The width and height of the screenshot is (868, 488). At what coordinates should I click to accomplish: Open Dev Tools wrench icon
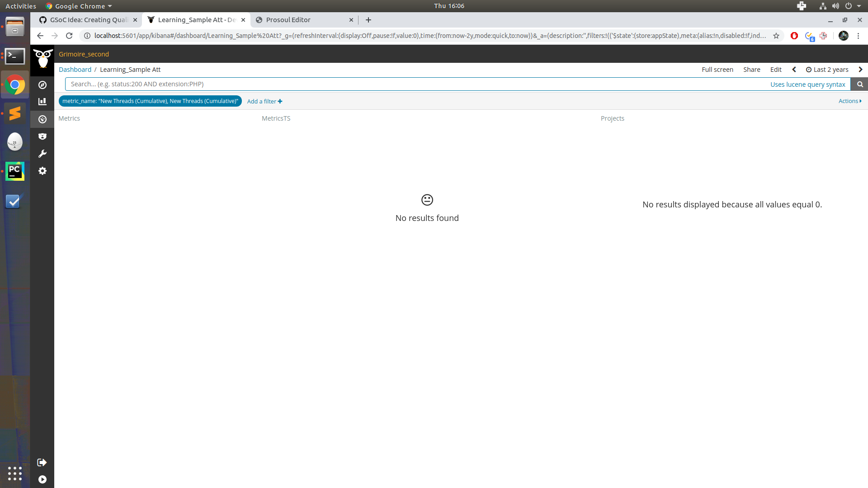pyautogui.click(x=42, y=154)
